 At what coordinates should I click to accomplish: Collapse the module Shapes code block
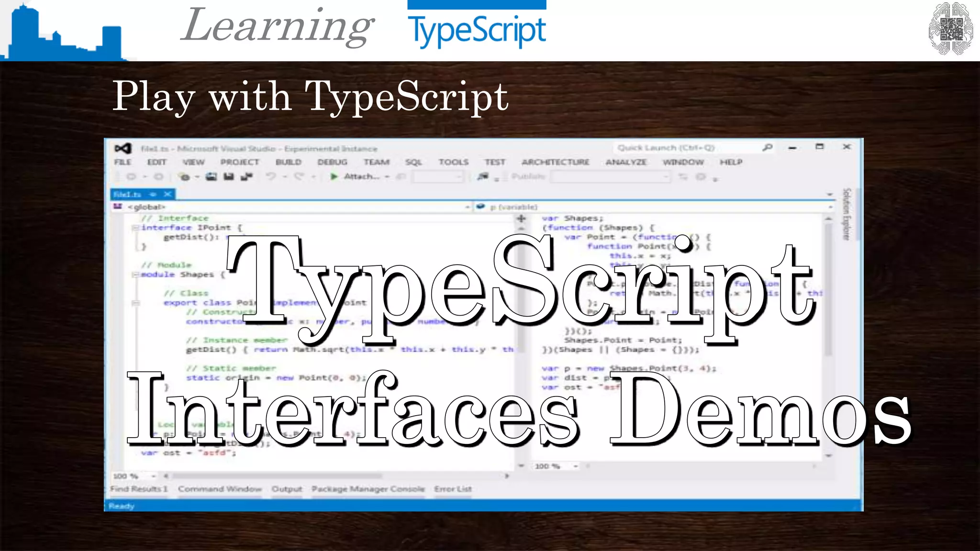coord(136,275)
